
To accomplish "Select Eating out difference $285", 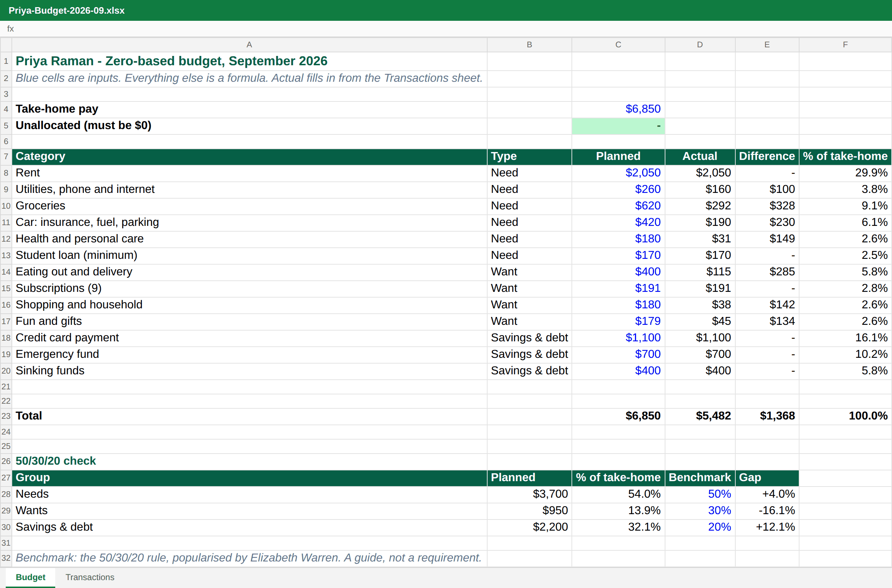I will pyautogui.click(x=767, y=272).
